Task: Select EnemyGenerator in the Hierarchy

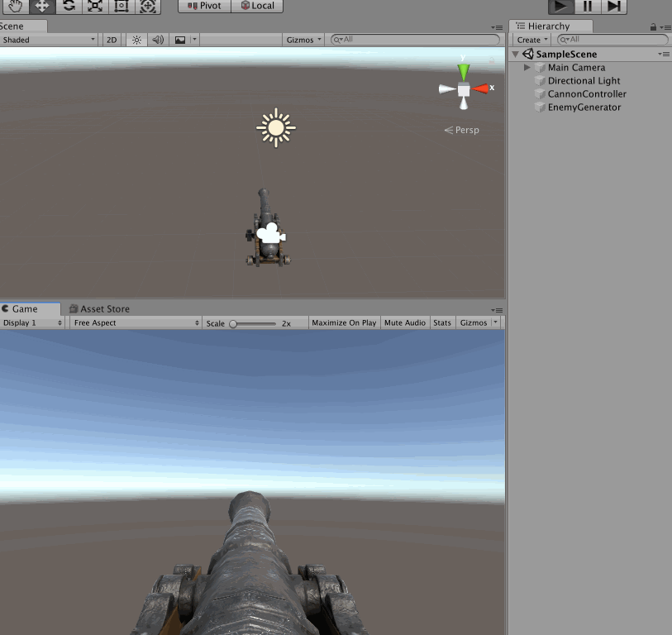Action: [584, 107]
